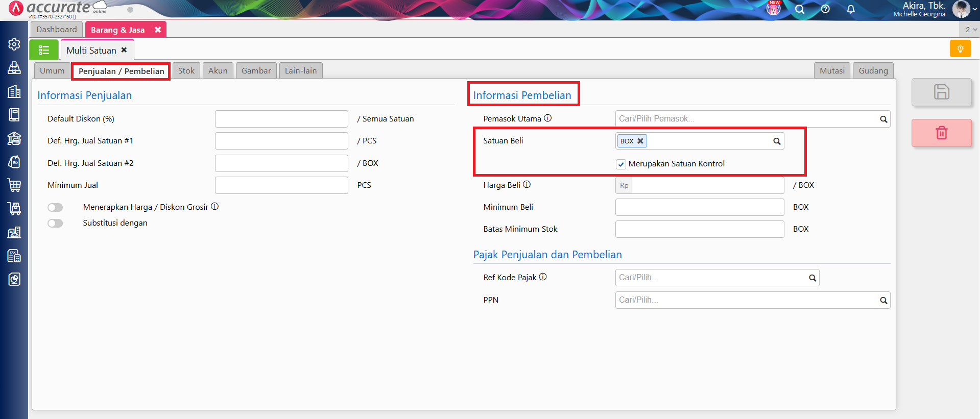Click the help question mark icon
Image resolution: width=980 pixels, height=419 pixels.
click(x=825, y=9)
